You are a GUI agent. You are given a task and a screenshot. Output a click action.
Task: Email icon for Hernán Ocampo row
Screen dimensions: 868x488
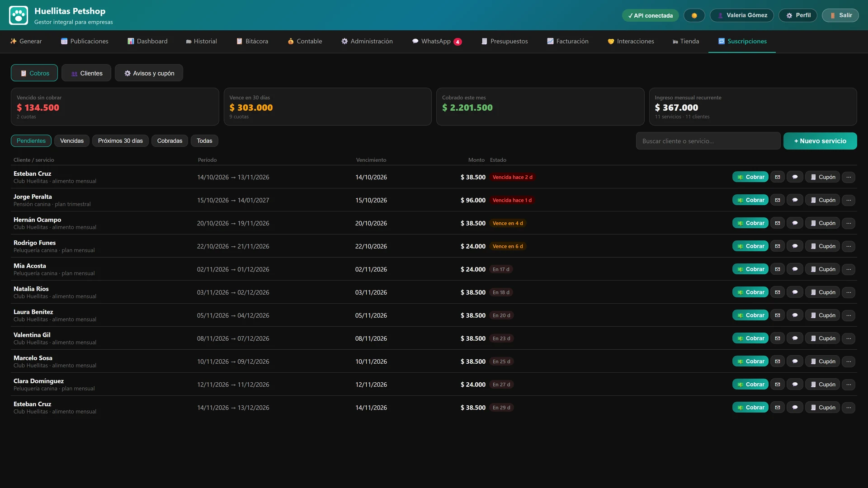[778, 223]
